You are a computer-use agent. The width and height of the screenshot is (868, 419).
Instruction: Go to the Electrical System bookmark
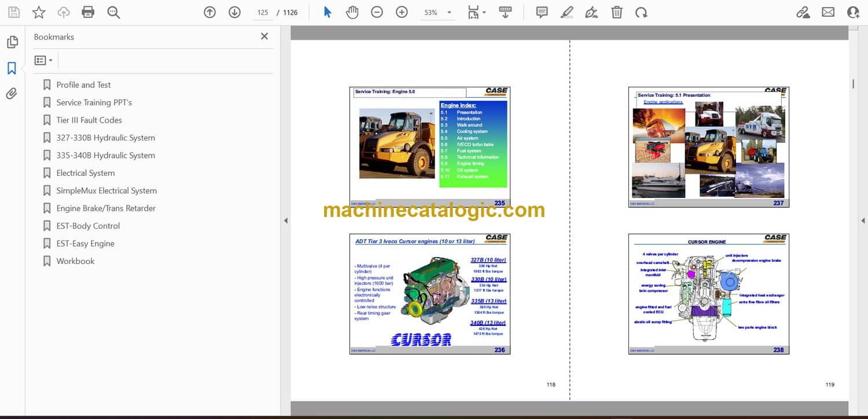[86, 173]
